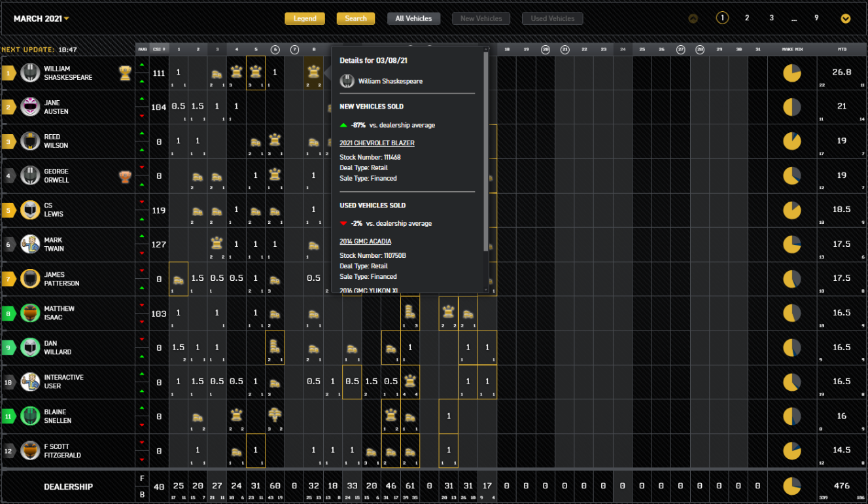The height and width of the screenshot is (504, 868).
Task: Click the MAKE MIX column header
Action: point(792,49)
